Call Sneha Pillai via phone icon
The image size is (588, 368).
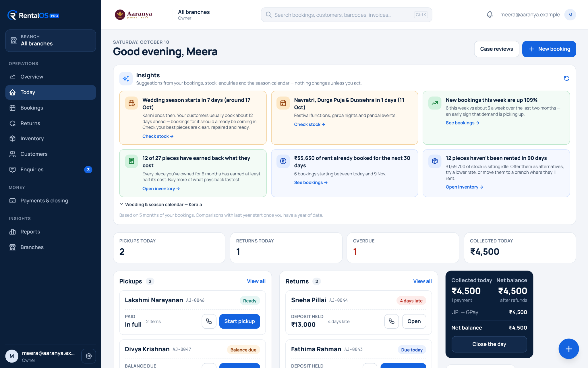(x=392, y=321)
